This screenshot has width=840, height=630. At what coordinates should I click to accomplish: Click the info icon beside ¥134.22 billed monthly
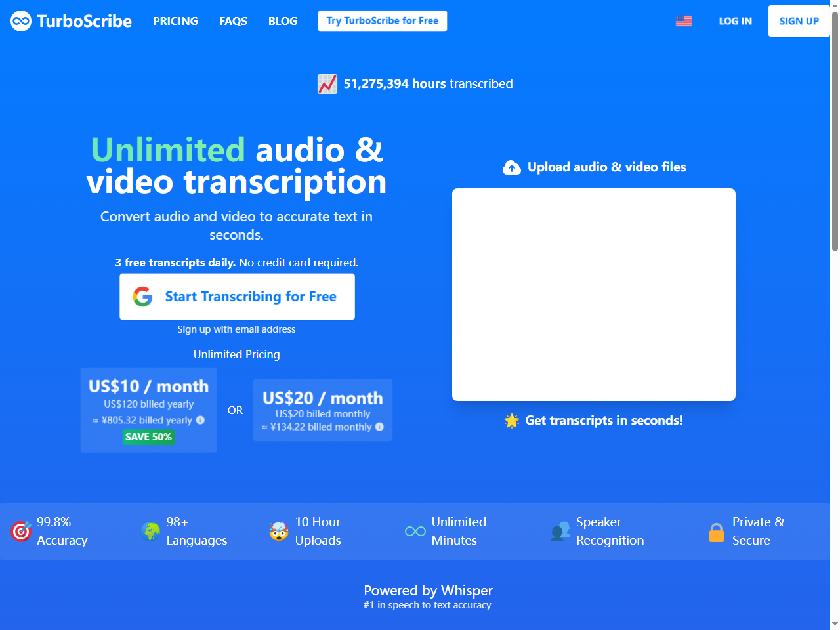pos(379,427)
